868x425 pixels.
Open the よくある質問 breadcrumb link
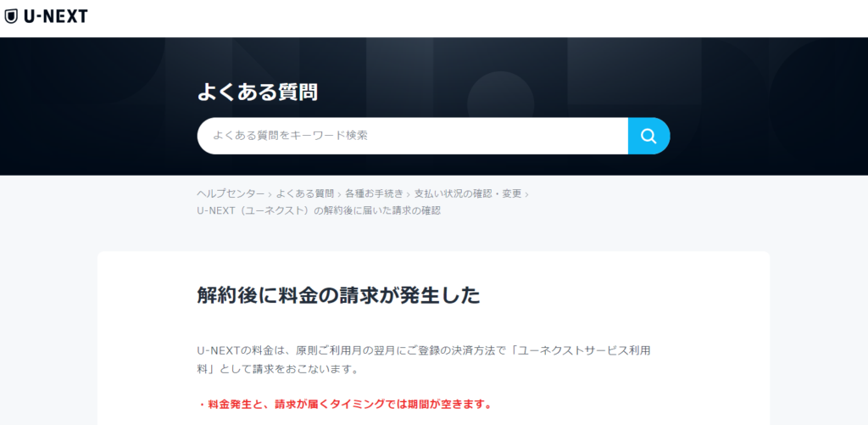point(305,194)
